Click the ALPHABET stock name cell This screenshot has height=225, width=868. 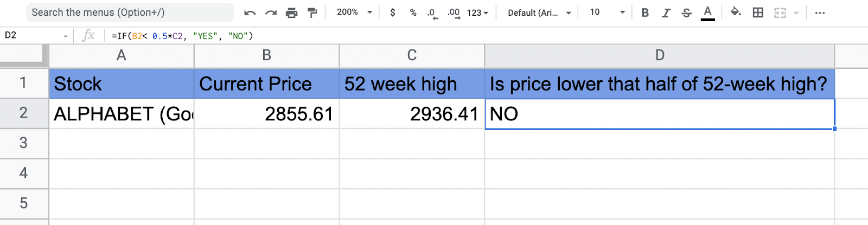(x=122, y=114)
